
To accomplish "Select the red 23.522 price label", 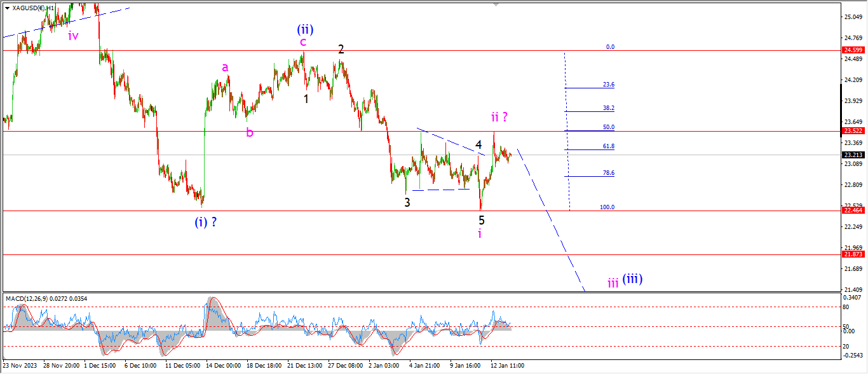I will pyautogui.click(x=851, y=131).
